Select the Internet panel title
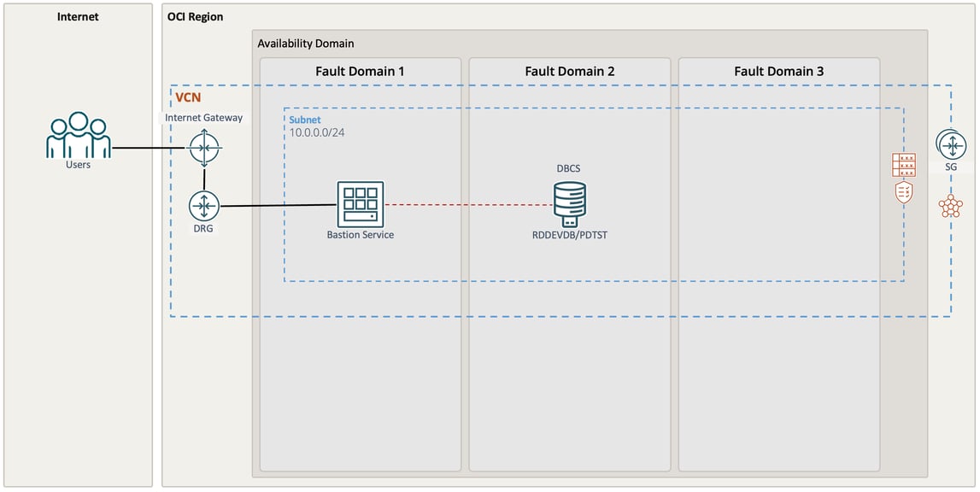 (78, 16)
